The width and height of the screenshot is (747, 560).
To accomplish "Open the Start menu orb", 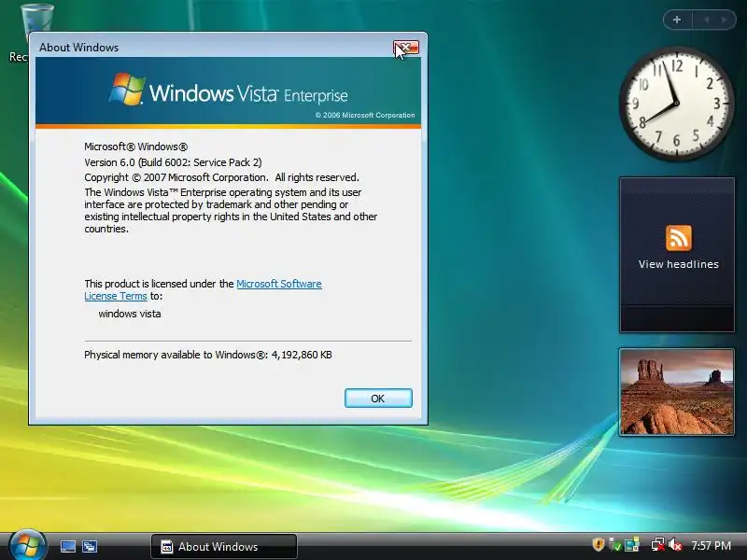I will (x=28, y=545).
